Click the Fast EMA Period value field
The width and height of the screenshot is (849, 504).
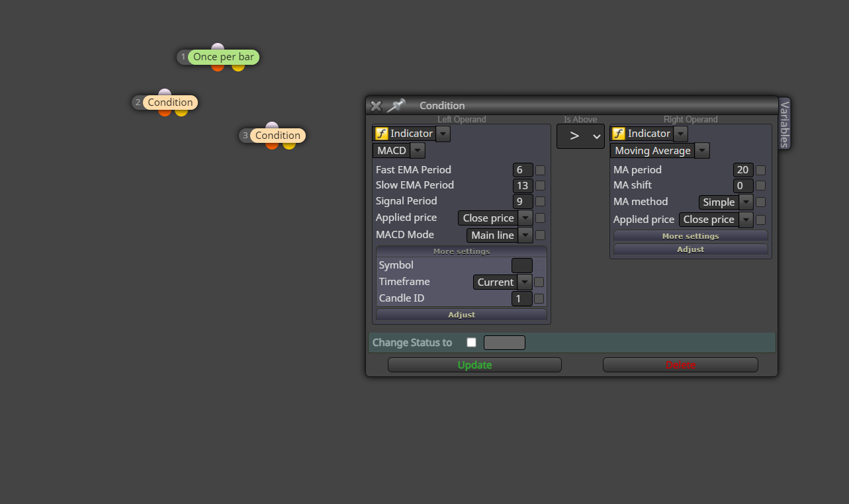point(523,170)
